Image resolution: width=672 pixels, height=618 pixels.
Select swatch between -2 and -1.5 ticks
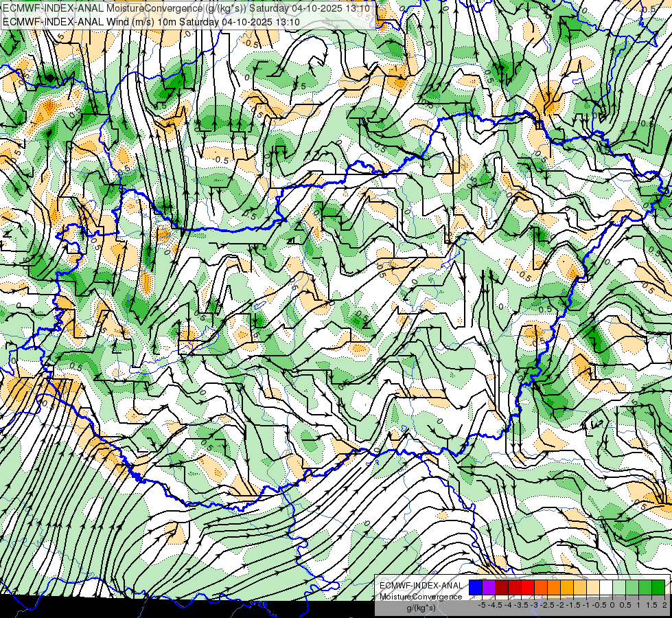[567, 588]
